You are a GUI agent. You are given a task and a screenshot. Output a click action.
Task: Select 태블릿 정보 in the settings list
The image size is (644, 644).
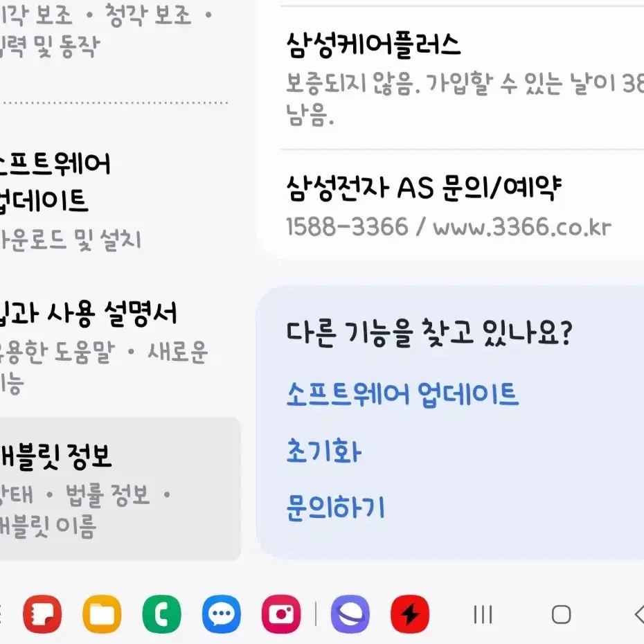pyautogui.click(x=120, y=489)
